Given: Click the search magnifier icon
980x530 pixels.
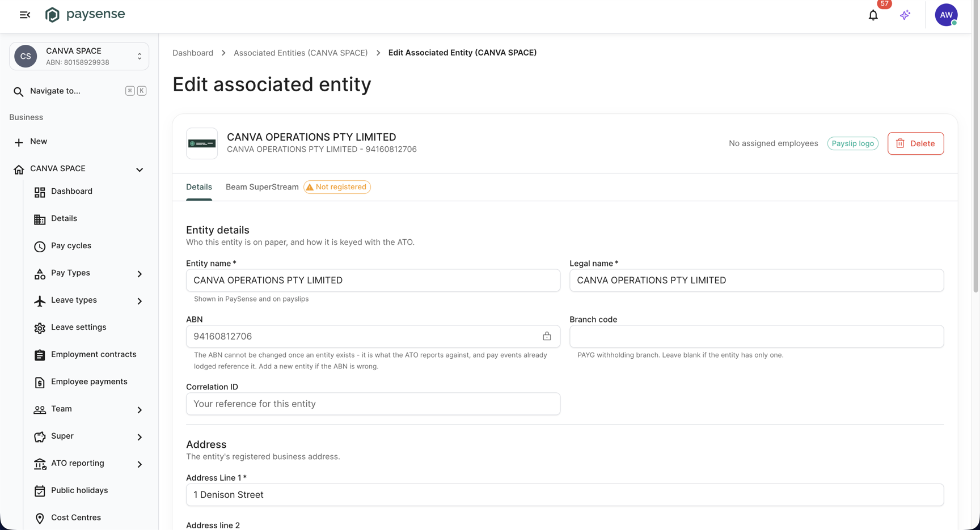Looking at the screenshot, I should click(x=19, y=91).
